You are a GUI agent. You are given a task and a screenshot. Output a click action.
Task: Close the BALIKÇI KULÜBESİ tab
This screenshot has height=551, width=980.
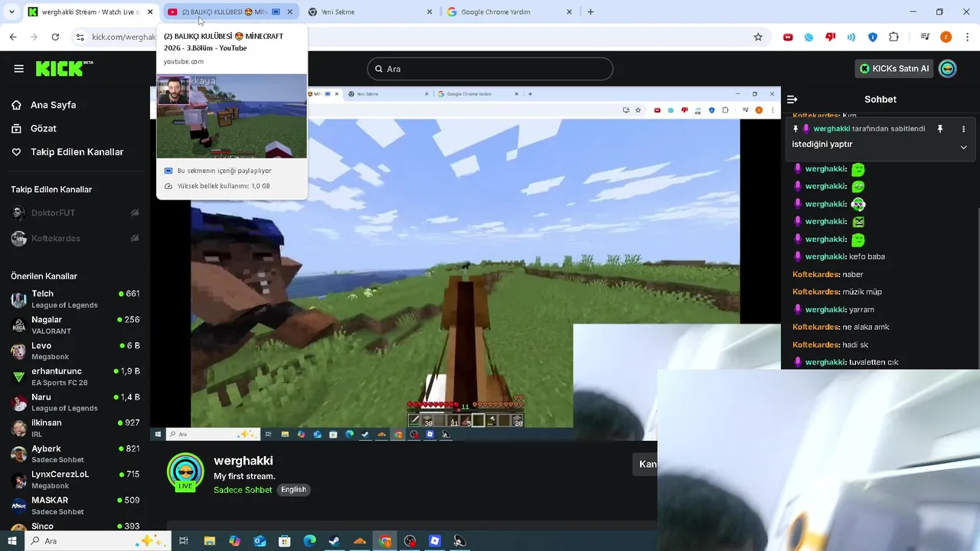[289, 12]
